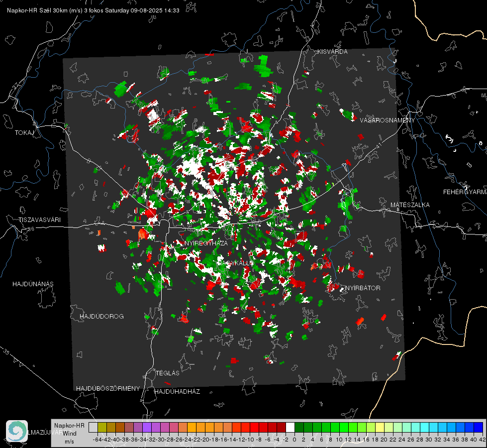Select the NYÍREGYHÁZA city label
The image size is (487, 448).
coord(206,243)
